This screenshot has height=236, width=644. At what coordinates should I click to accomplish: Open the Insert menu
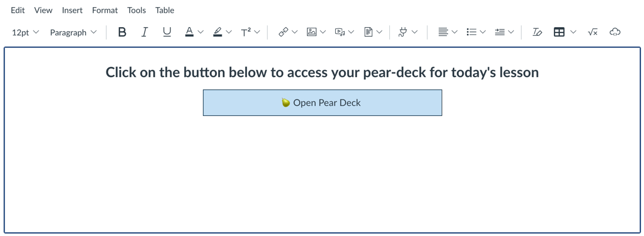[72, 10]
